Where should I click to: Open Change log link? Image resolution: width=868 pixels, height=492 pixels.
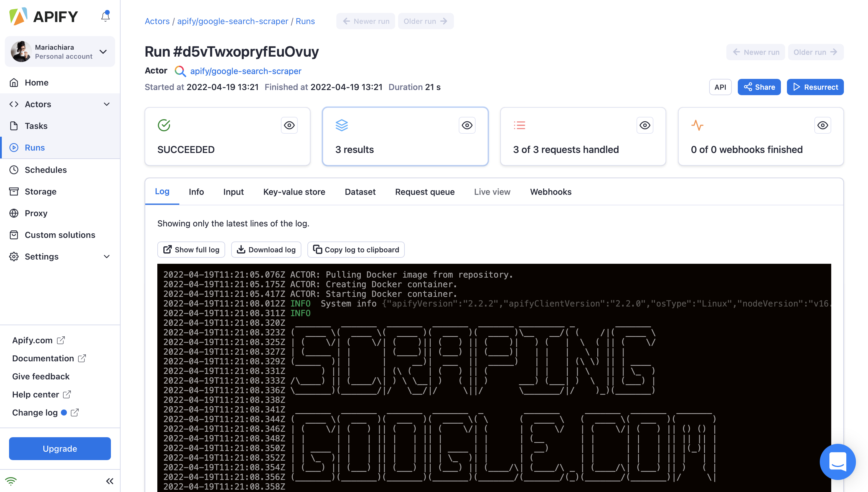(x=45, y=413)
